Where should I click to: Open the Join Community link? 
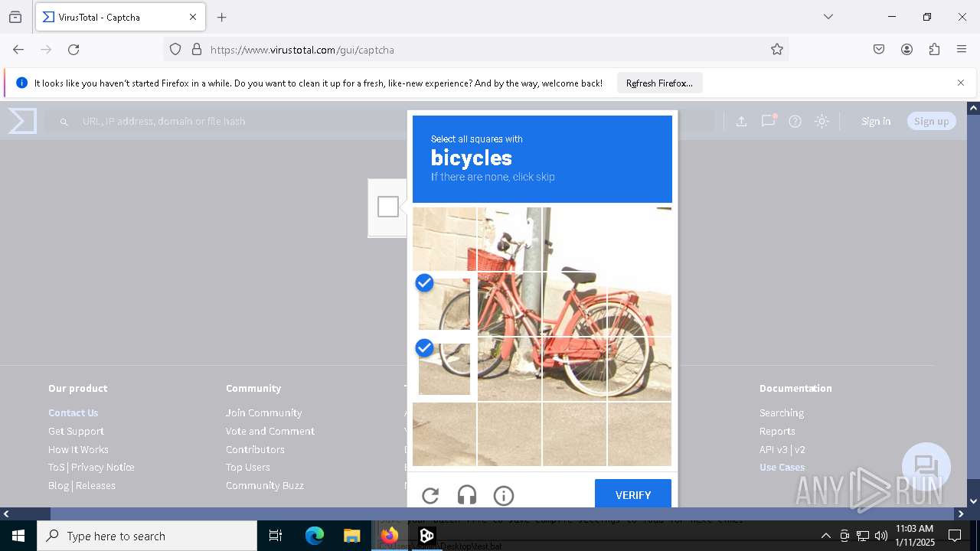[263, 412]
